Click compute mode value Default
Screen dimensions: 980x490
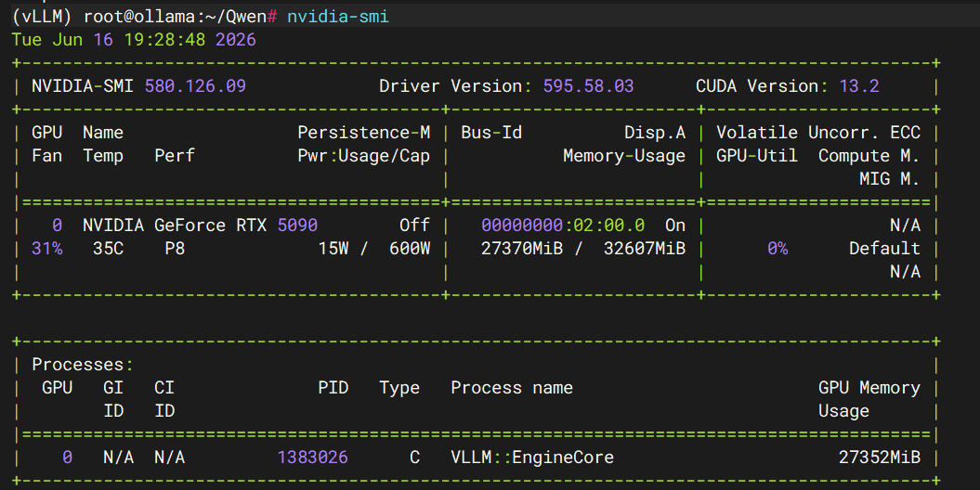(884, 249)
